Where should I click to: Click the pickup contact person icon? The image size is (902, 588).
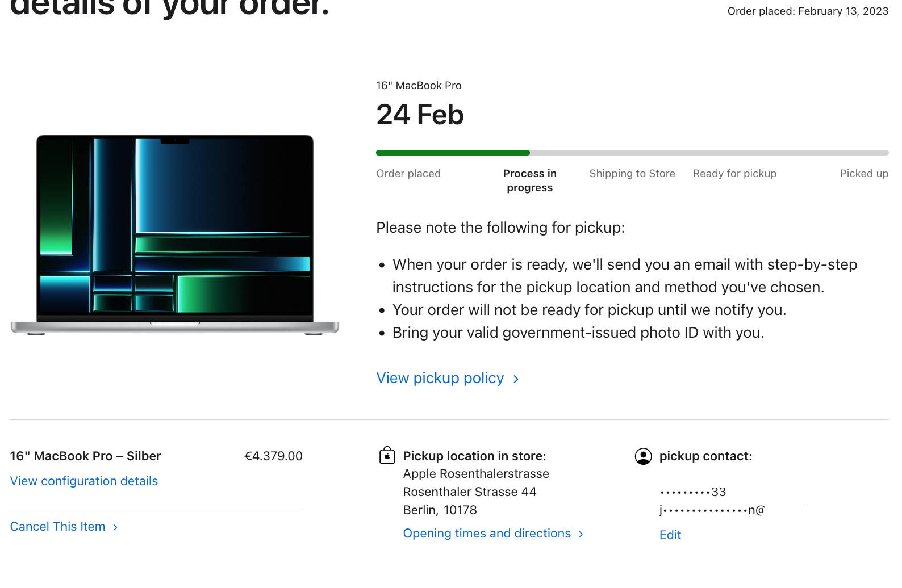[643, 456]
